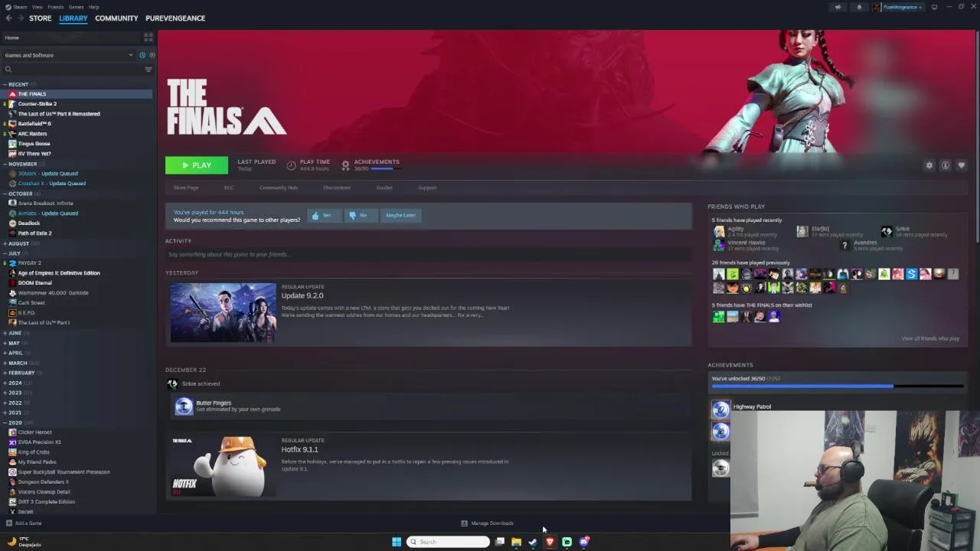
Task: Open the Steam menu
Action: tap(20, 7)
